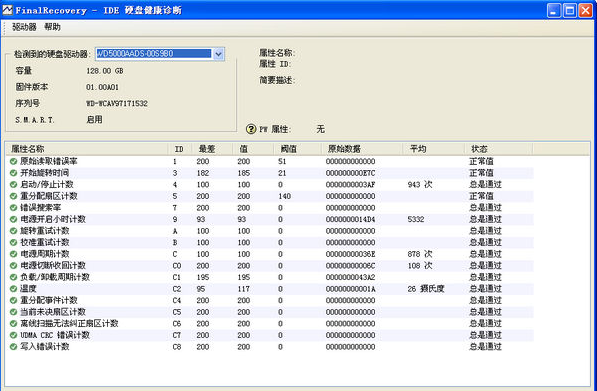Click green check icon for 电源周期计数
Viewport: 597px width, 391px height.
click(13, 254)
